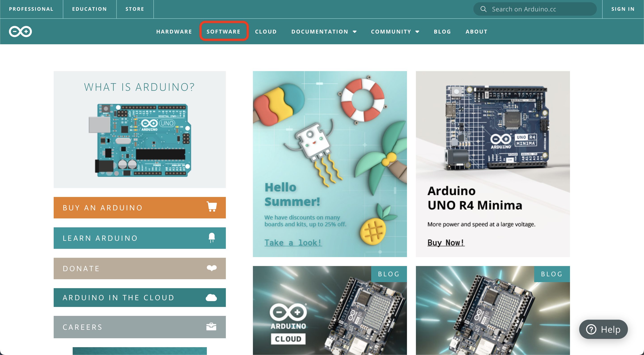Select the Professional top tab
This screenshot has width=644, height=355.
(x=31, y=9)
